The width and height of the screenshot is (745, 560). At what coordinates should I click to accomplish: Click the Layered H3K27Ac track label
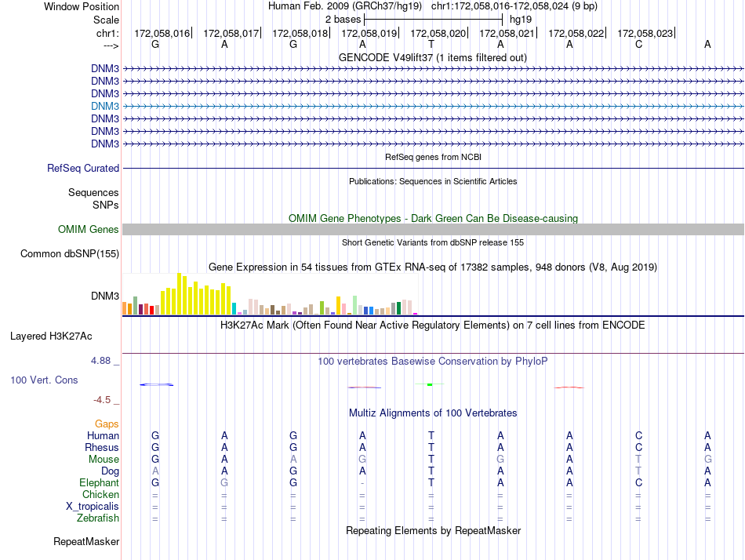[51, 336]
